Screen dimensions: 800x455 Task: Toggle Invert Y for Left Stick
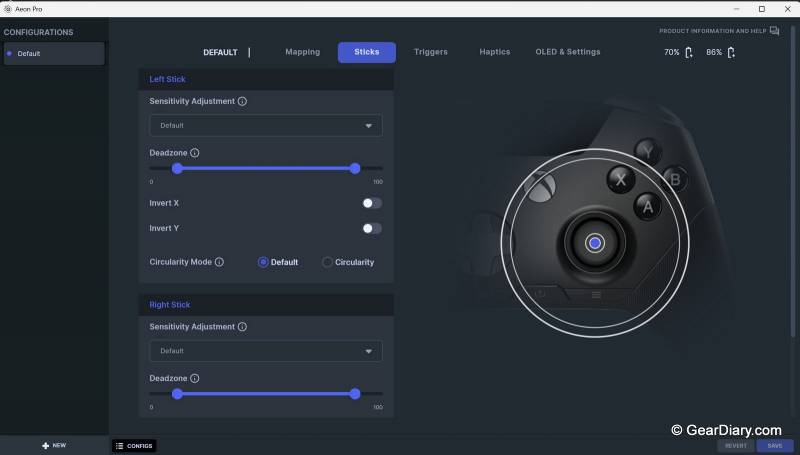pyautogui.click(x=372, y=229)
